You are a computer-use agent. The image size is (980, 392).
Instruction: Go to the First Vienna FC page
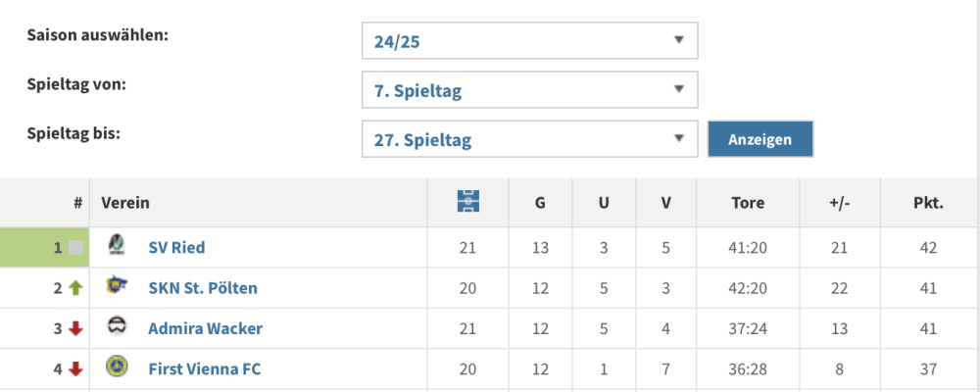coord(204,369)
